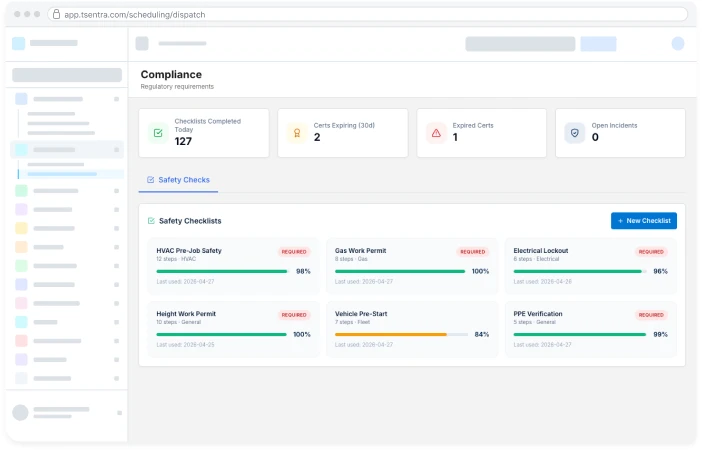Click the '5 steps · General' subtitle
Image resolution: width=702 pixels, height=451 pixels.
[x=535, y=322]
